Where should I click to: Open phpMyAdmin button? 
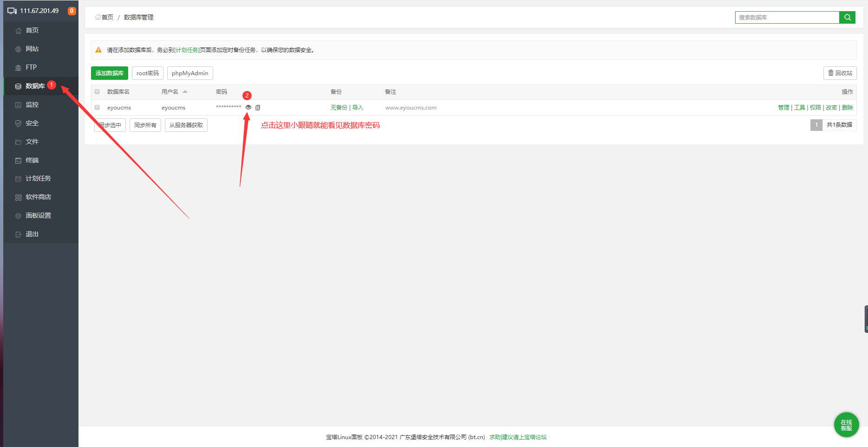(190, 73)
